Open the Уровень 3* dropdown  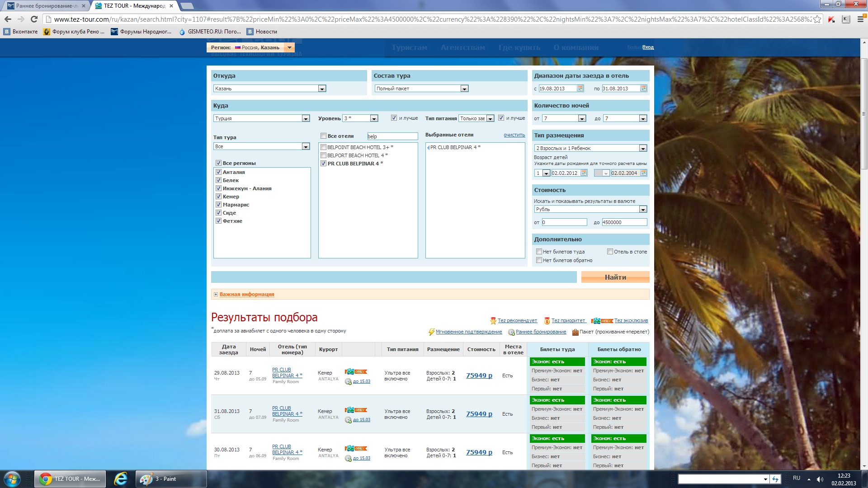pyautogui.click(x=360, y=118)
